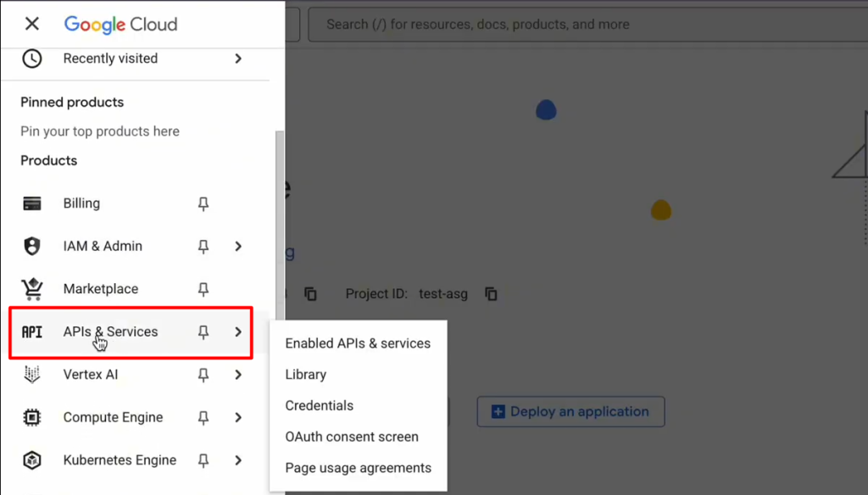Image resolution: width=868 pixels, height=495 pixels.
Task: Click the Deploy an application button
Action: click(x=570, y=412)
